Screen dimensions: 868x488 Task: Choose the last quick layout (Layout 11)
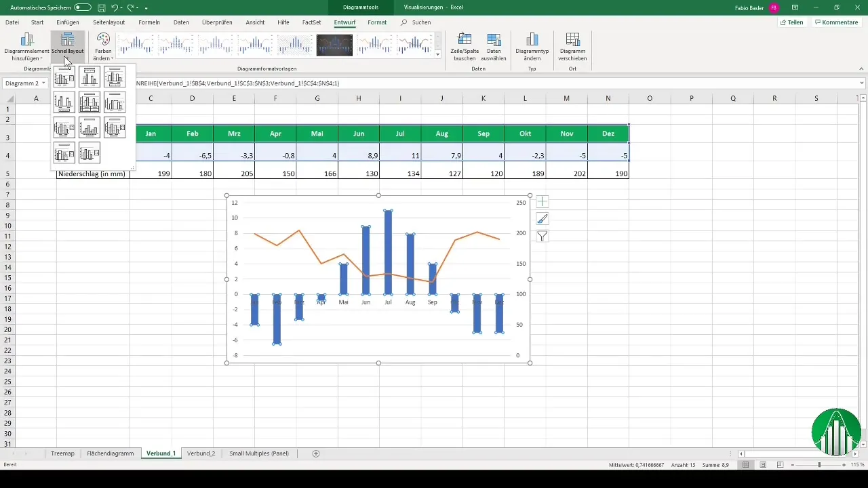(x=90, y=153)
